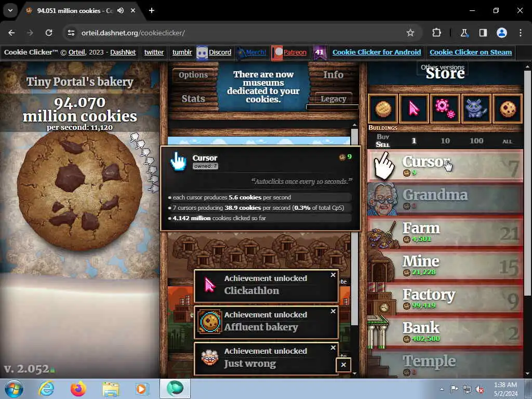Screen dimensions: 532x399
Task: Show hidden system tray icons
Action: [442, 389]
